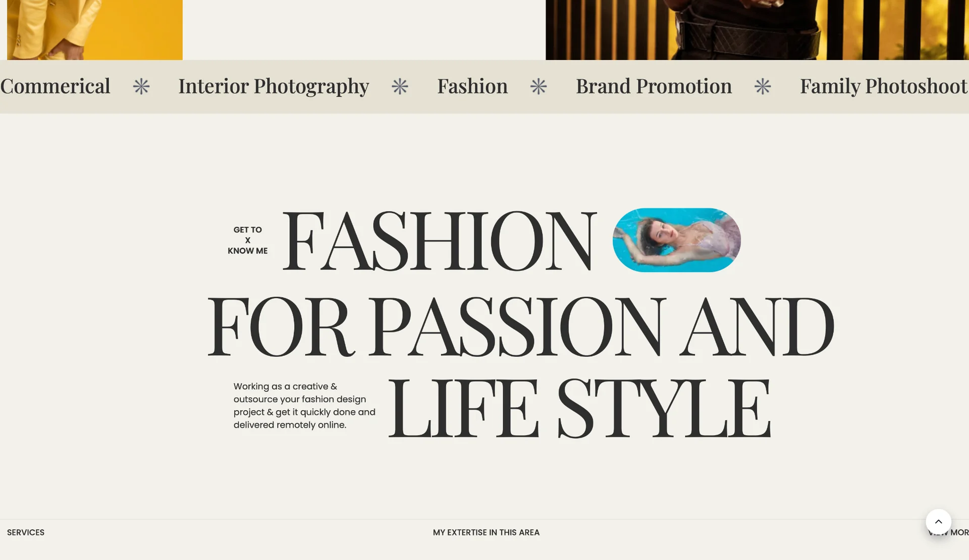
Task: Open Interior Photography in the banner
Action: (x=274, y=86)
